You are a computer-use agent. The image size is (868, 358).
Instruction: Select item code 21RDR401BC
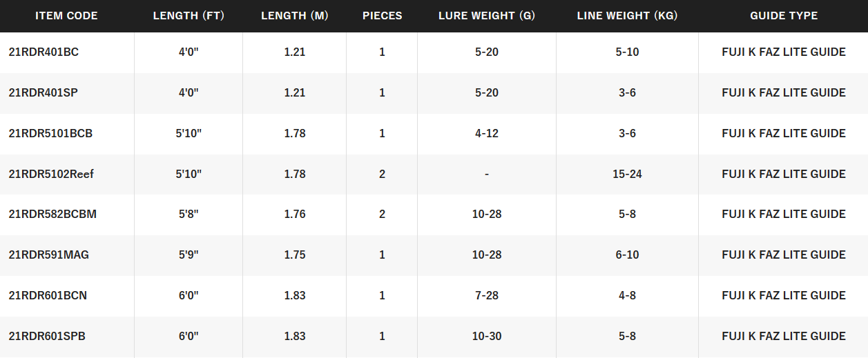point(44,52)
